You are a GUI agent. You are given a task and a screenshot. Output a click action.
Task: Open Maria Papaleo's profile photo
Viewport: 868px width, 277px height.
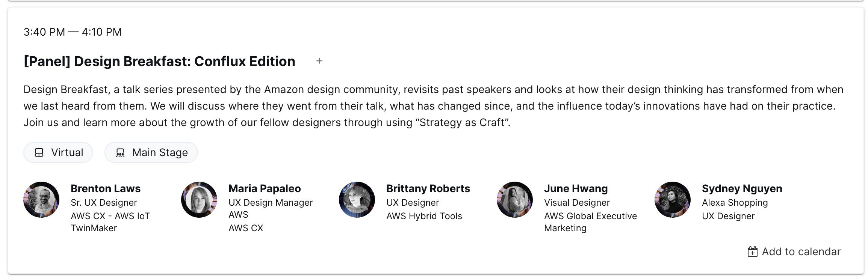[x=199, y=200]
